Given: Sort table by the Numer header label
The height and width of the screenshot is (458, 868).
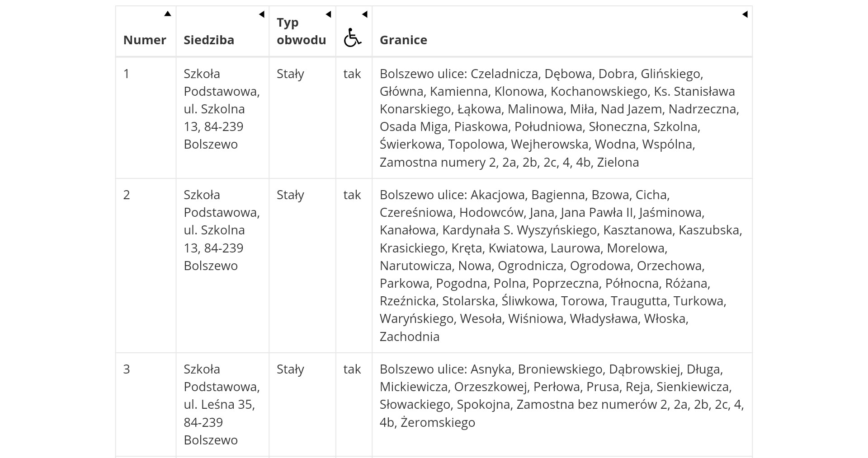Looking at the screenshot, I should tap(145, 40).
